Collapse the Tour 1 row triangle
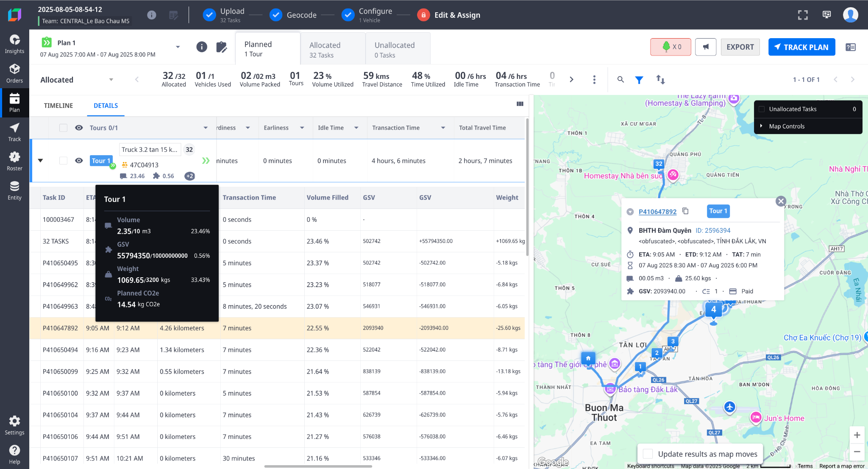The width and height of the screenshot is (868, 469). 40,161
